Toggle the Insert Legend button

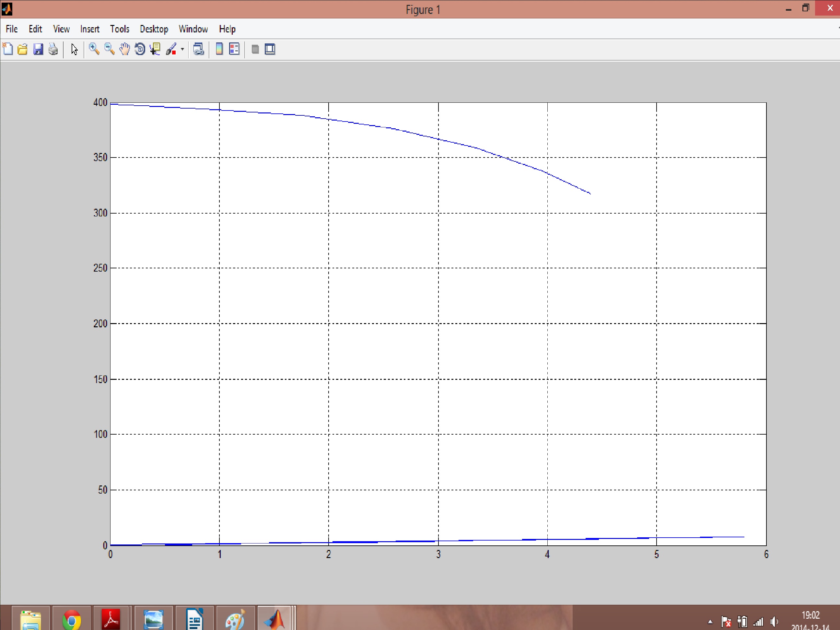click(234, 49)
